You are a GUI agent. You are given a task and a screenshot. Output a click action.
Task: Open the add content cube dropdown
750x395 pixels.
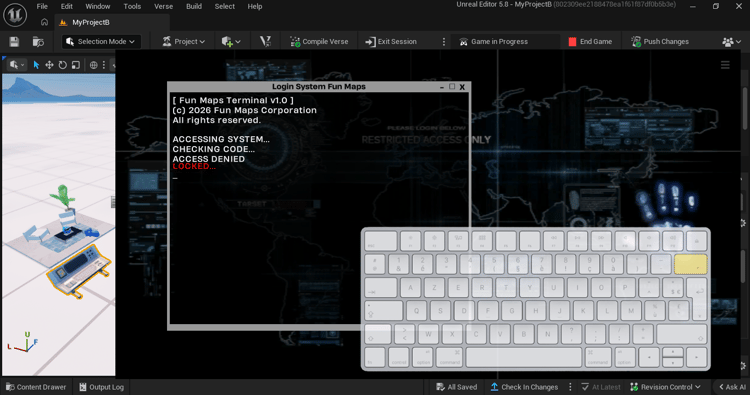[231, 42]
